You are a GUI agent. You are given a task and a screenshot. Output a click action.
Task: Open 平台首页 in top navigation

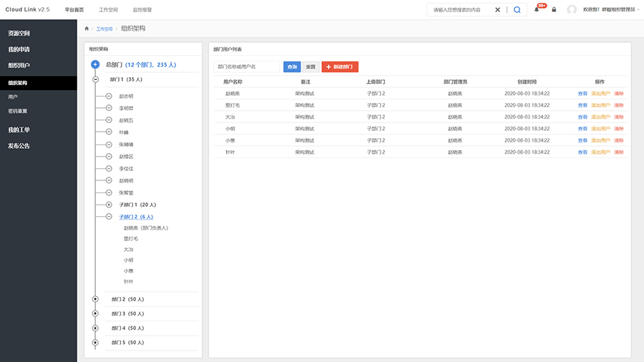(74, 10)
